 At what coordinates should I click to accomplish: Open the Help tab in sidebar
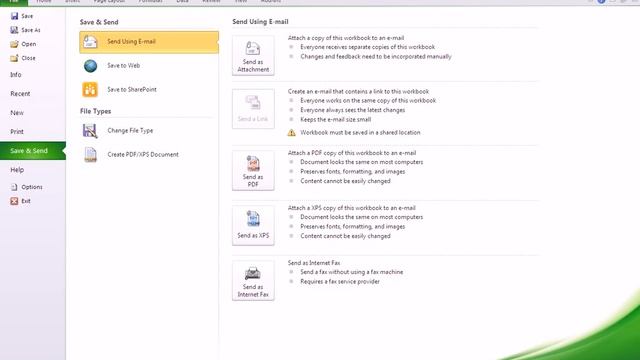(x=17, y=170)
